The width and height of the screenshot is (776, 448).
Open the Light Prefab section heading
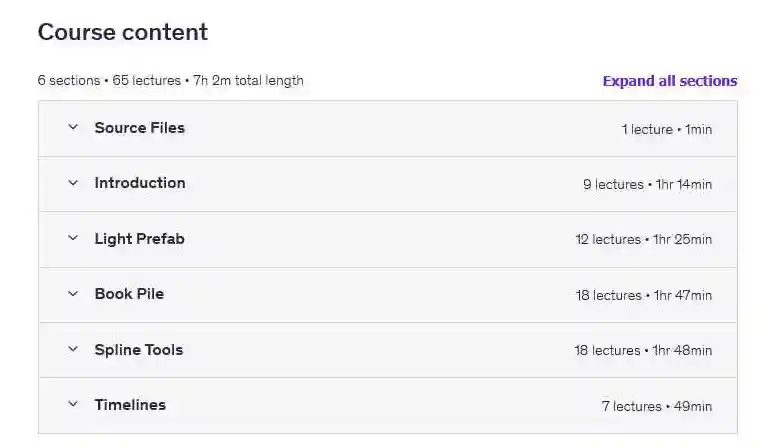139,239
